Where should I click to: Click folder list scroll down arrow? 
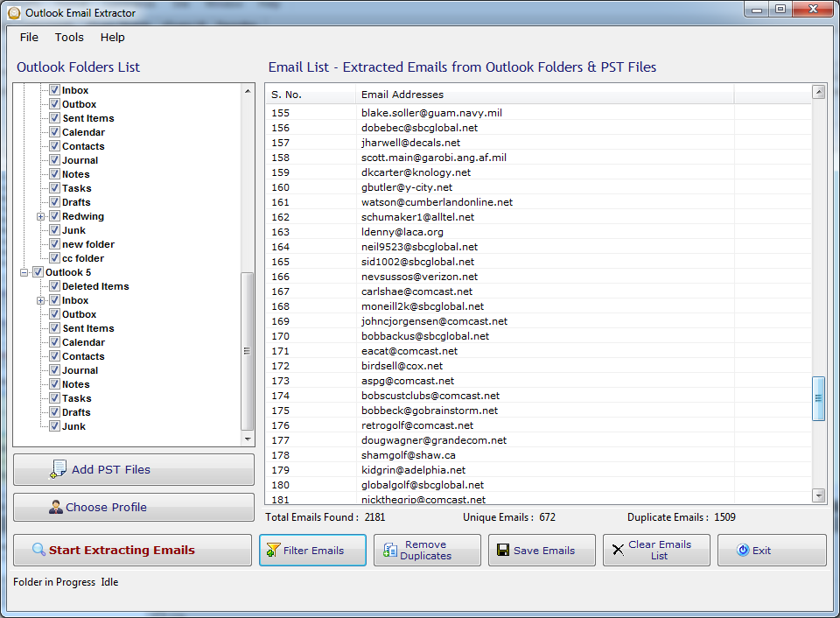coord(248,439)
